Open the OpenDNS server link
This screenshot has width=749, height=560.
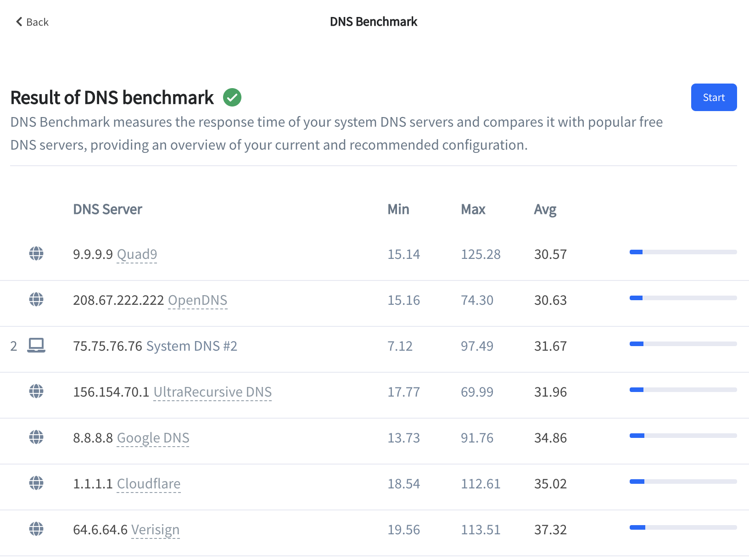(197, 300)
